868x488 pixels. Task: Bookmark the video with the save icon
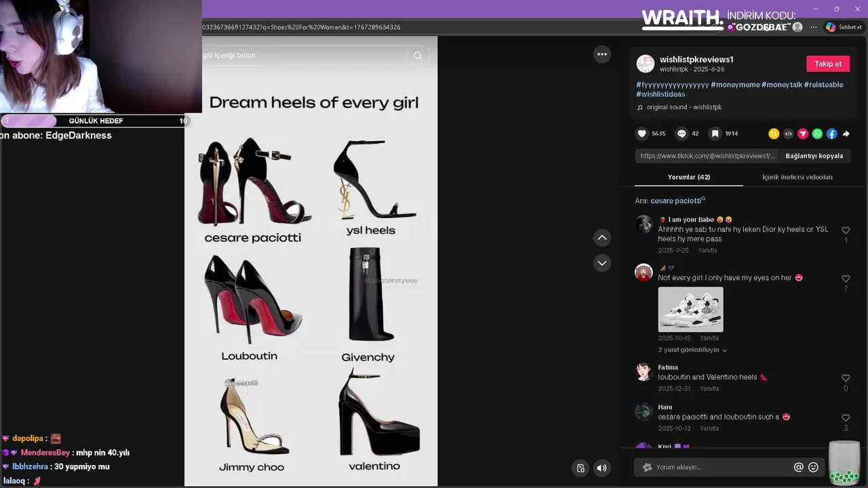tap(715, 134)
